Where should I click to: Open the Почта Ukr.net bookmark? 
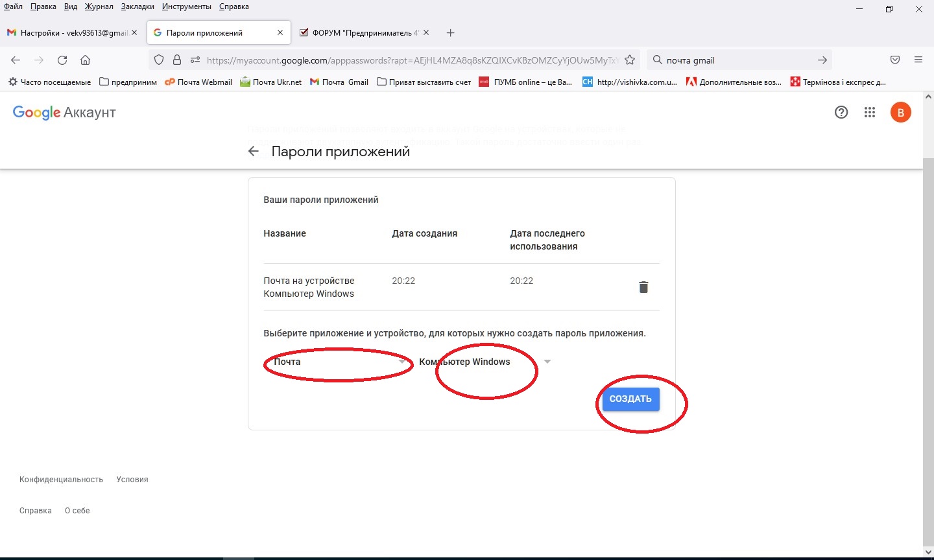[271, 82]
